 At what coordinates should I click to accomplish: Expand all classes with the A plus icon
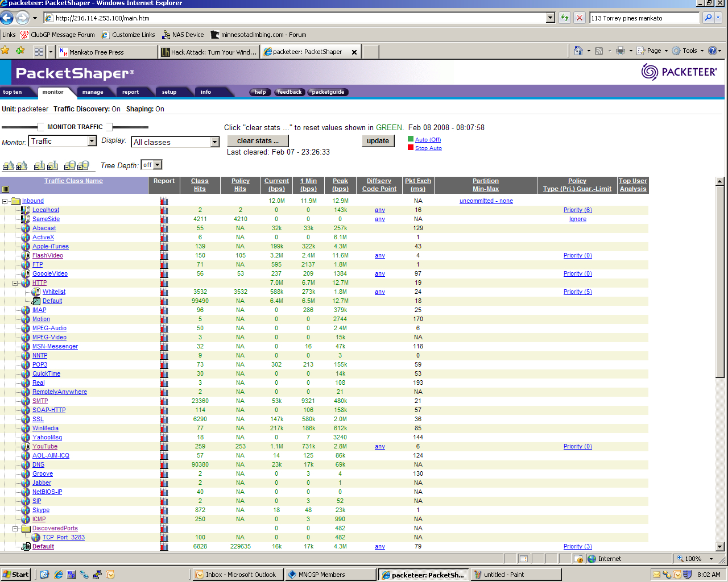pos(21,165)
